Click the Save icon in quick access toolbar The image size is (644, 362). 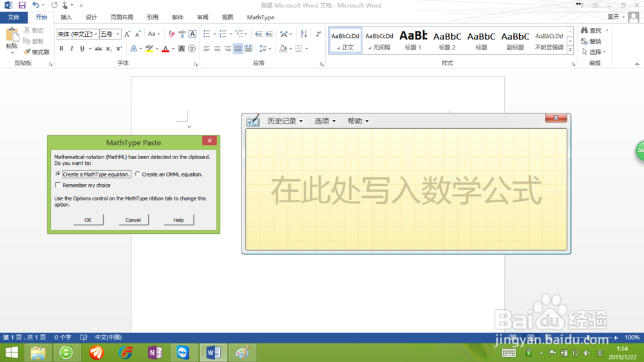(22, 5)
